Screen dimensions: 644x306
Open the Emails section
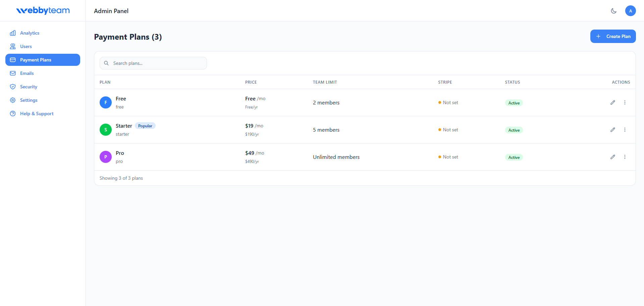(x=43, y=73)
